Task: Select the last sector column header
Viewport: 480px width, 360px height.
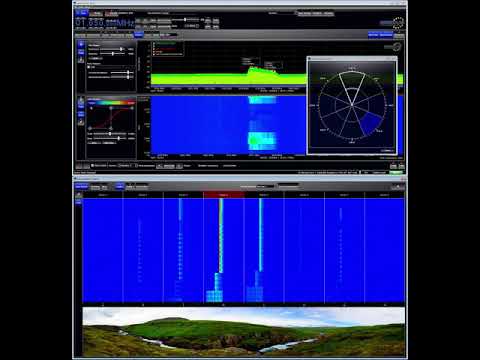Action: (x=385, y=195)
